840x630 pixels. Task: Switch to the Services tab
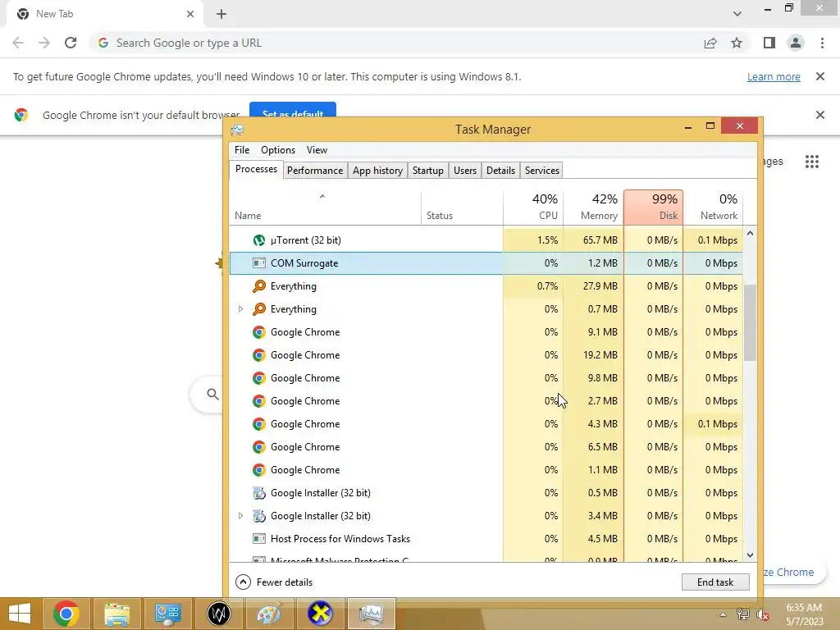(x=542, y=171)
